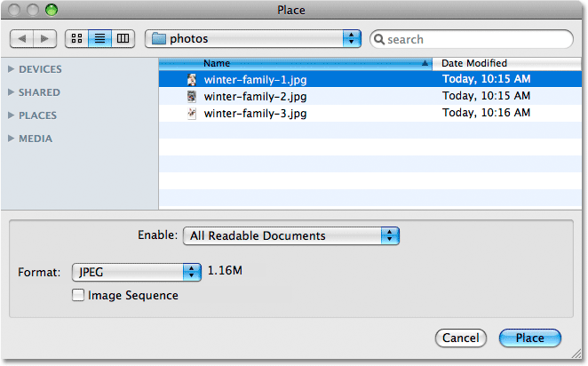Open the Format JPEG dropdown
Viewport: 588px width, 366px height.
[x=137, y=272]
